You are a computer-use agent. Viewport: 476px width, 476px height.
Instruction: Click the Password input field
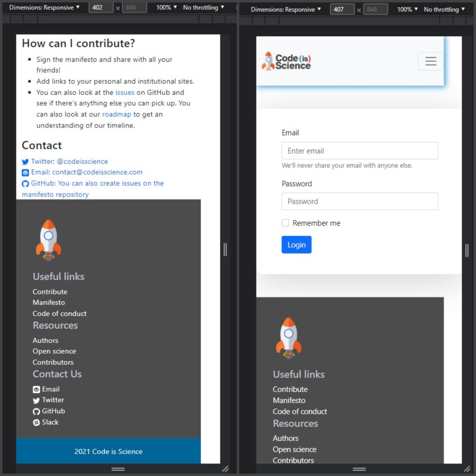tap(360, 201)
